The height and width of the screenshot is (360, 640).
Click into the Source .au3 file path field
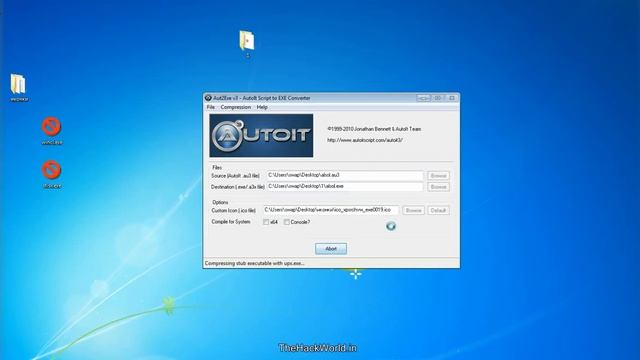click(x=345, y=175)
